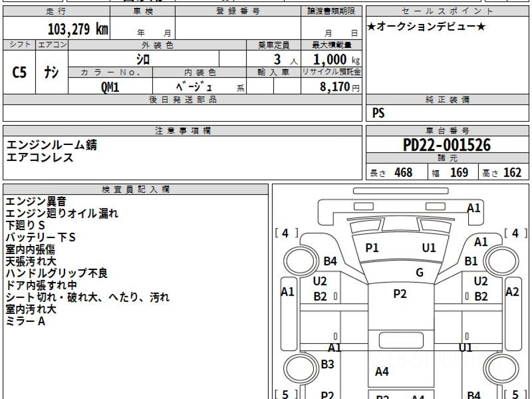Click the 車台番号 header
The image size is (532, 399).
(x=448, y=131)
